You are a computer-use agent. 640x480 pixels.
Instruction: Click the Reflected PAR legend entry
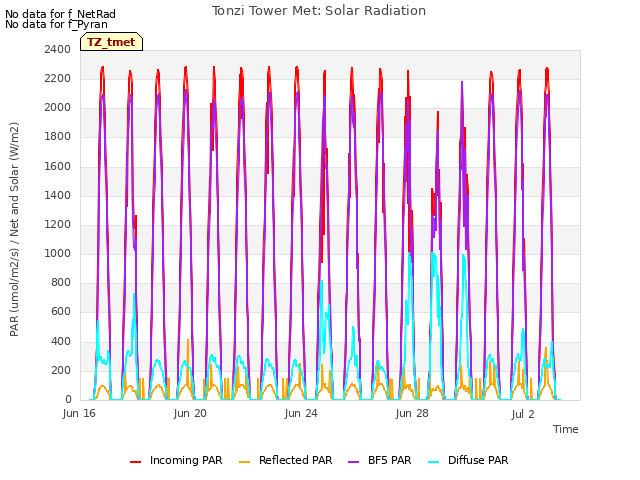click(x=285, y=460)
